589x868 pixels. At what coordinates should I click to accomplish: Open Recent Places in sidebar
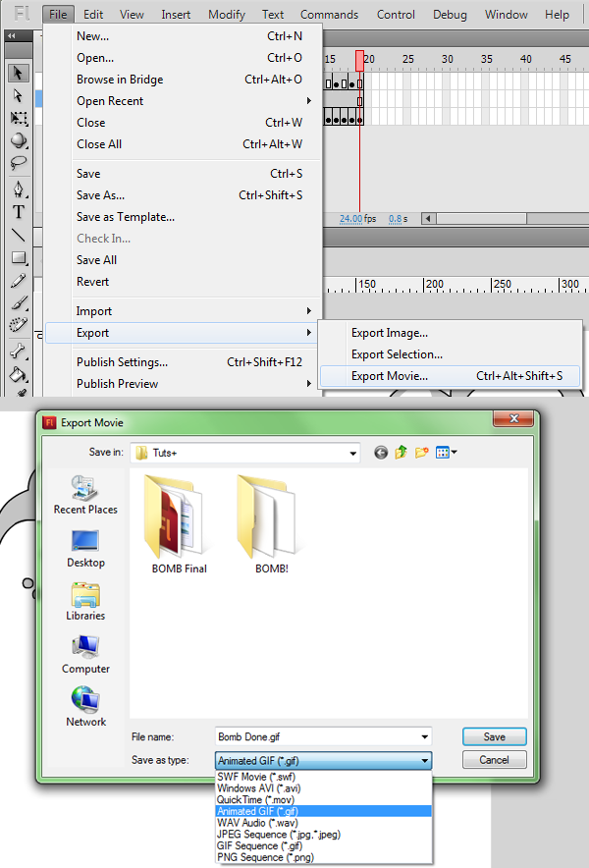click(x=85, y=494)
